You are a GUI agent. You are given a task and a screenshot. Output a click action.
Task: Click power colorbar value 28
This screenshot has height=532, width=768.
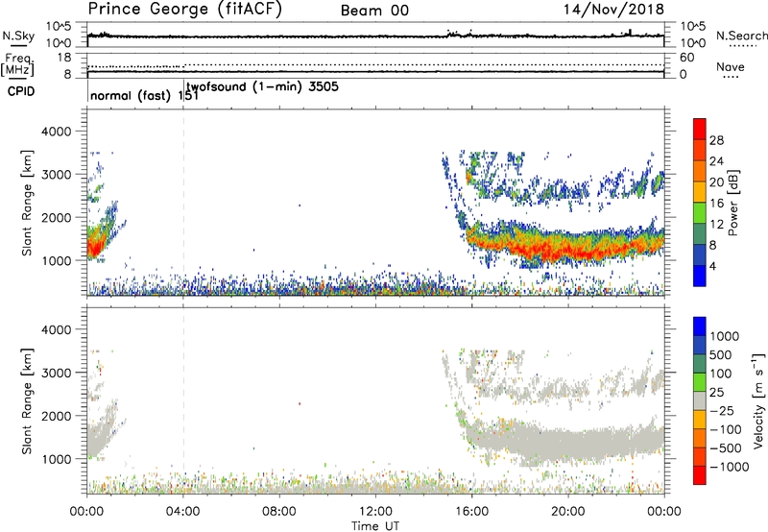(716, 140)
